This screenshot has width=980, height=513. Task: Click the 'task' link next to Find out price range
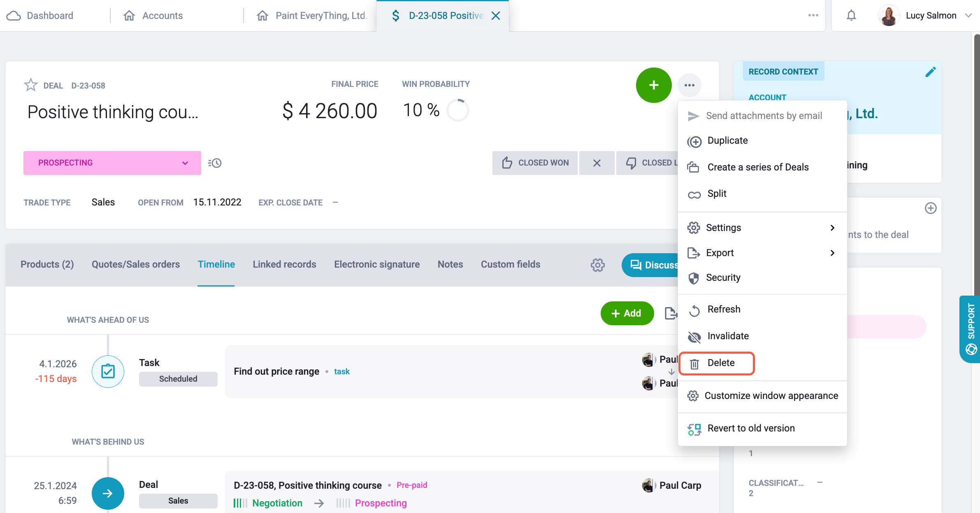click(x=341, y=371)
